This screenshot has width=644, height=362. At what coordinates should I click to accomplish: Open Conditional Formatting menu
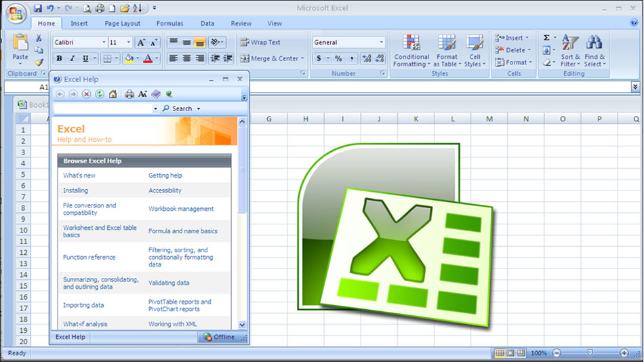(x=411, y=51)
